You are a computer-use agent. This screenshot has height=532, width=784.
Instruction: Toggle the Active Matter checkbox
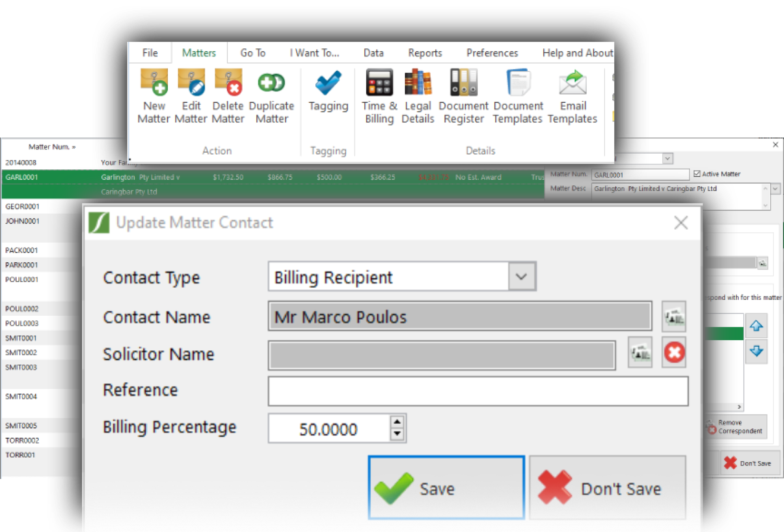click(x=697, y=174)
